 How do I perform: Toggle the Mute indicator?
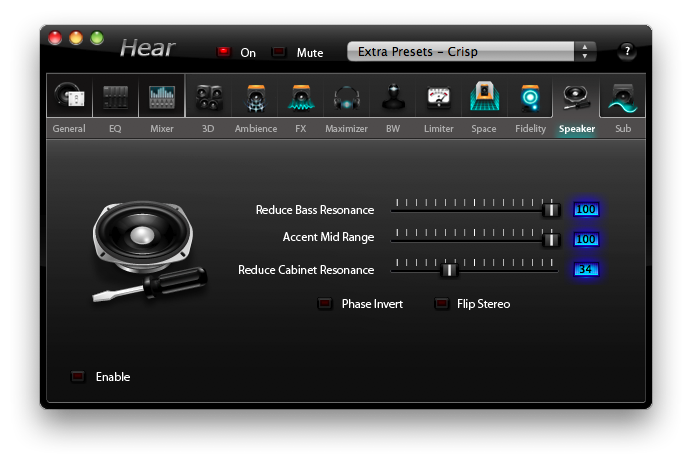tap(279, 52)
